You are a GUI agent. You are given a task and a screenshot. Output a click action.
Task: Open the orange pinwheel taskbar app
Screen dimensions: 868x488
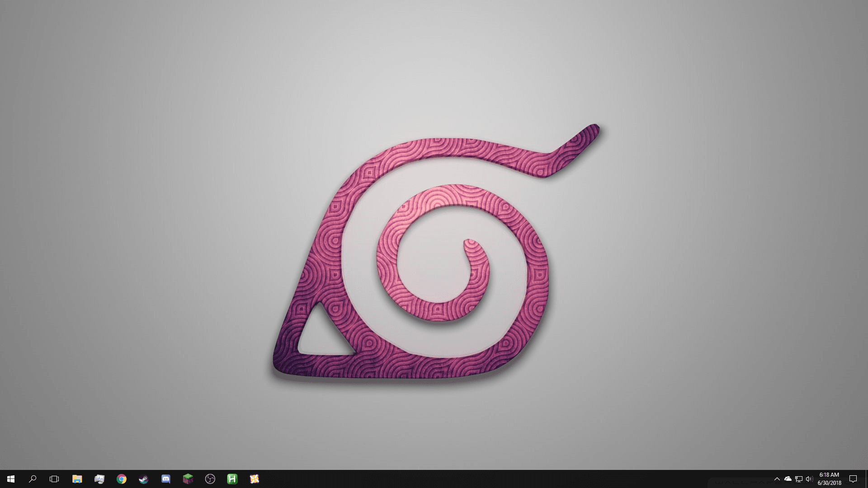[x=255, y=479]
